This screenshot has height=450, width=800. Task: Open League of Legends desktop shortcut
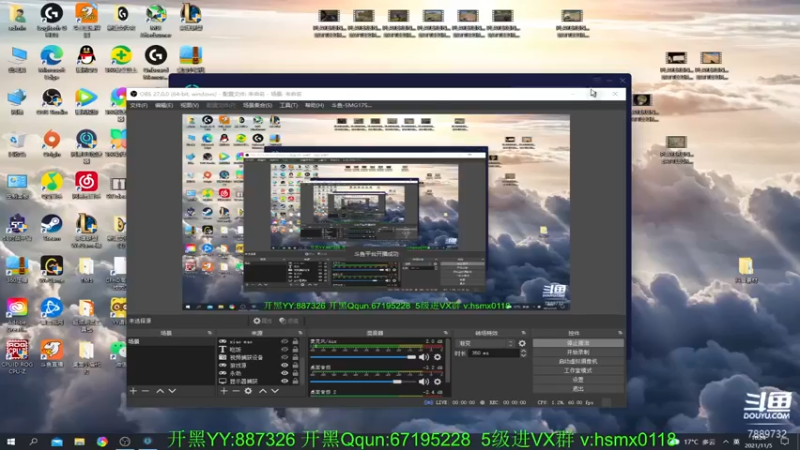(x=191, y=17)
